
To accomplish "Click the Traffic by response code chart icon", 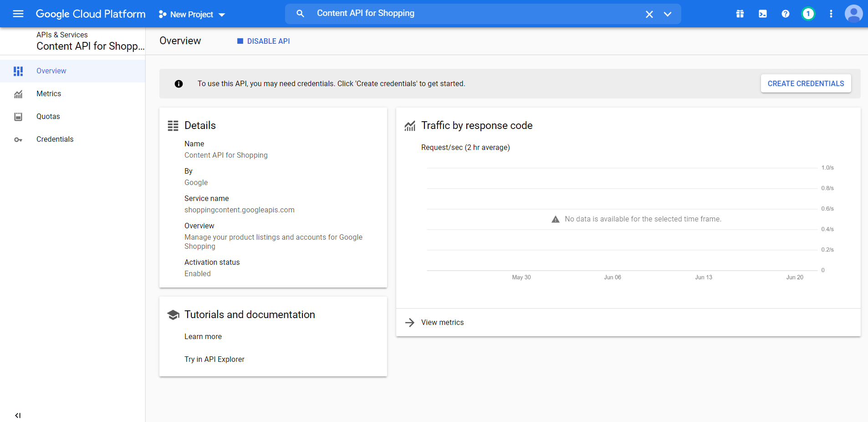I will pos(410,126).
